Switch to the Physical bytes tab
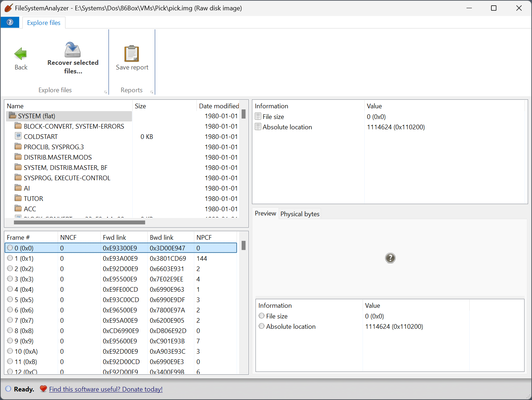This screenshot has height=400, width=532. (x=300, y=214)
